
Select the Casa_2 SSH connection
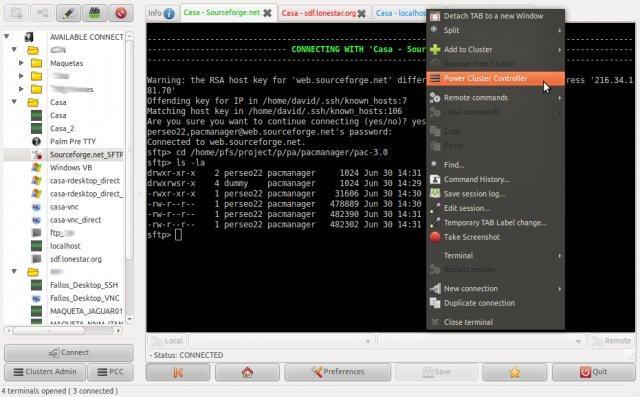click(62, 129)
